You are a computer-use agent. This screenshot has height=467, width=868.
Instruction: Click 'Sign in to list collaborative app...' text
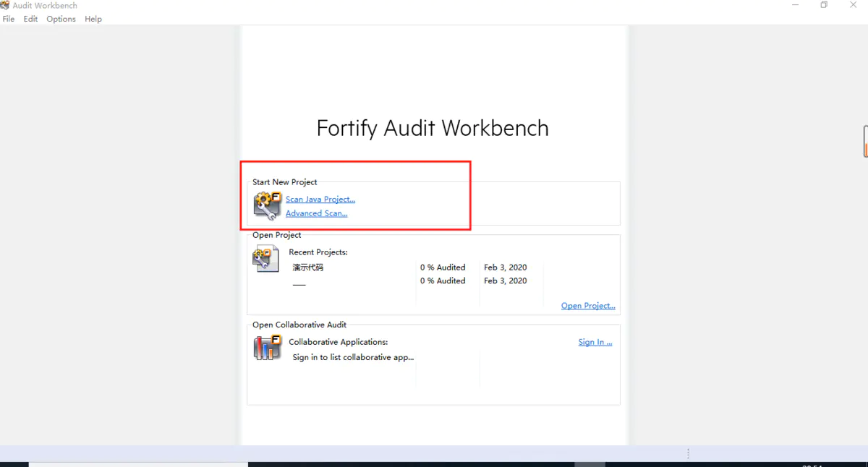coord(353,358)
